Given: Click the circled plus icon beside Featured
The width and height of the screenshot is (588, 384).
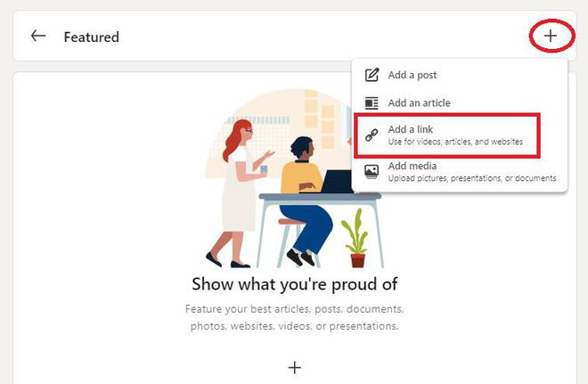Looking at the screenshot, I should tap(551, 36).
